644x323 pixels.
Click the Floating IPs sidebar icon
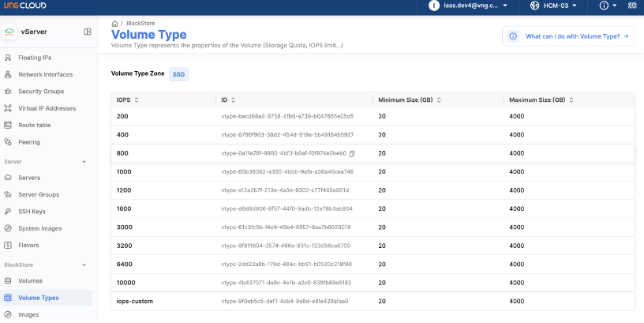(x=8, y=58)
